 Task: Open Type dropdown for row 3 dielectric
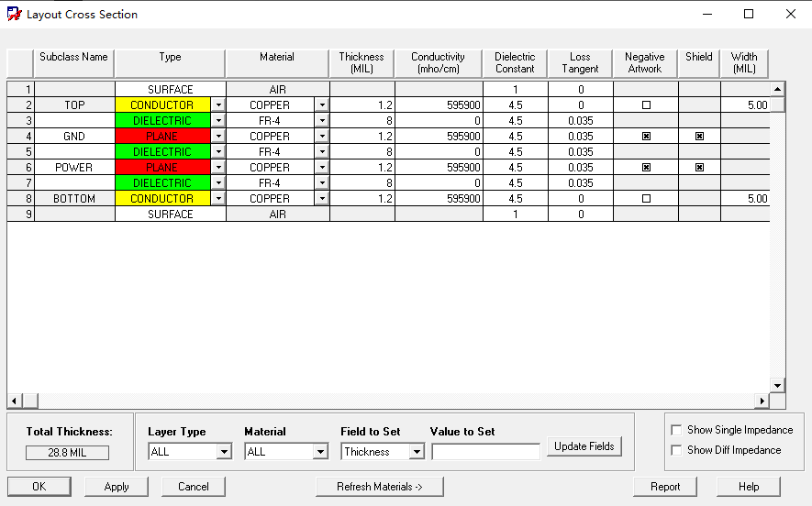[x=218, y=121]
